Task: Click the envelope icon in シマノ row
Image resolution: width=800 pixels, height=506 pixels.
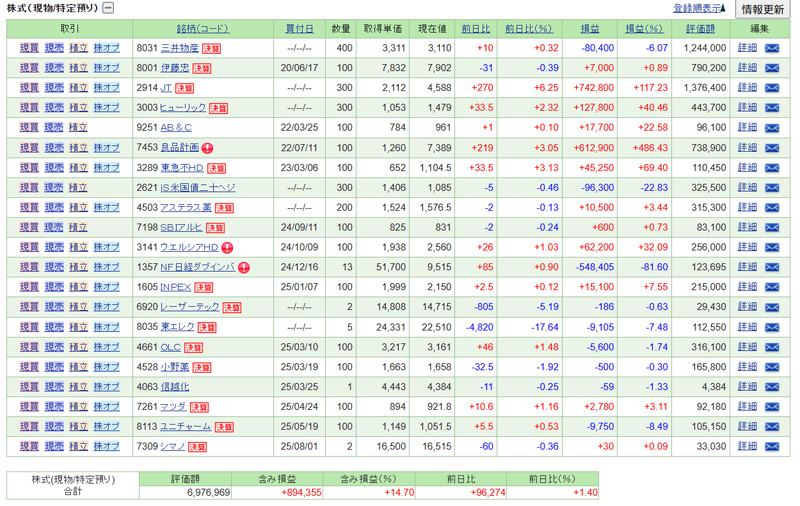Action: [772, 447]
